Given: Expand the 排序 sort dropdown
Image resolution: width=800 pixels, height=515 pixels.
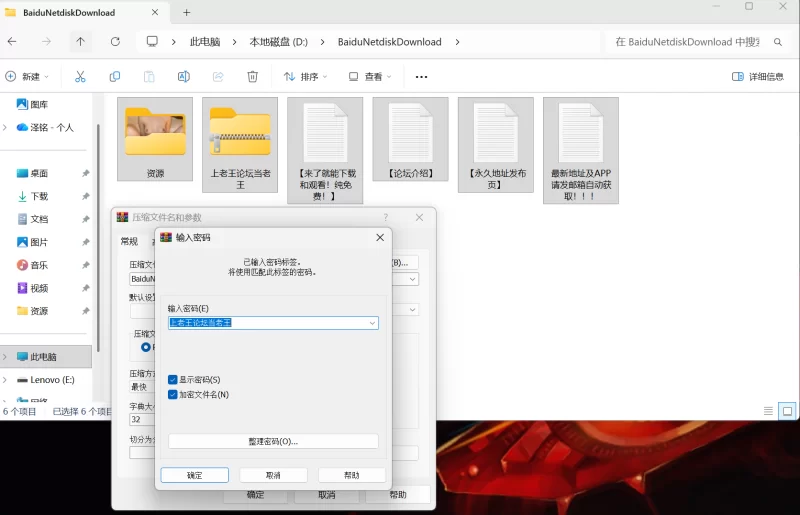Looking at the screenshot, I should 307,76.
